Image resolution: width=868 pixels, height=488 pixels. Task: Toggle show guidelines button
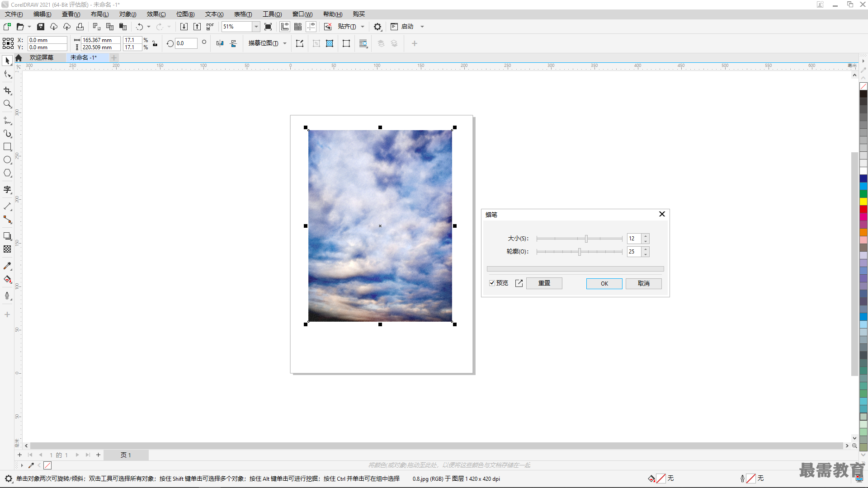click(311, 27)
